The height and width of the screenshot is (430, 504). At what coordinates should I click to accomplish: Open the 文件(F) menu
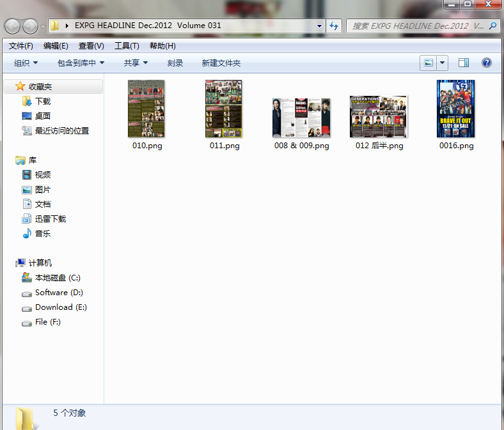pyautogui.click(x=21, y=46)
